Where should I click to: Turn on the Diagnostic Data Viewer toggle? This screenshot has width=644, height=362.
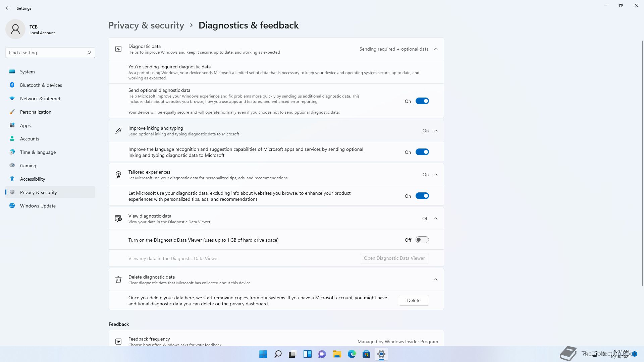422,240
